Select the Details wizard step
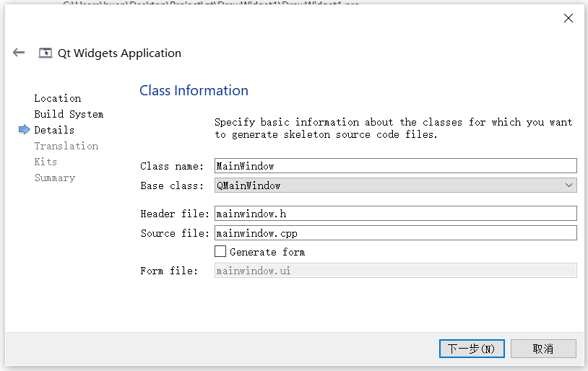 click(54, 130)
